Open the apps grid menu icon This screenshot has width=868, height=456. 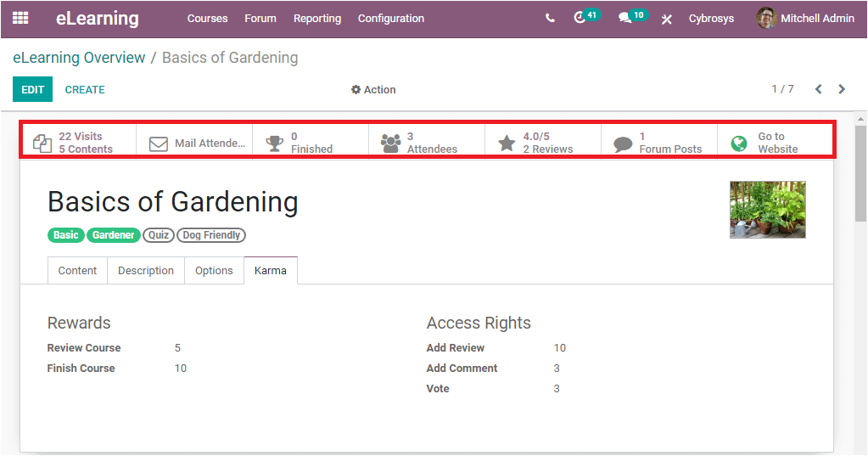(20, 18)
